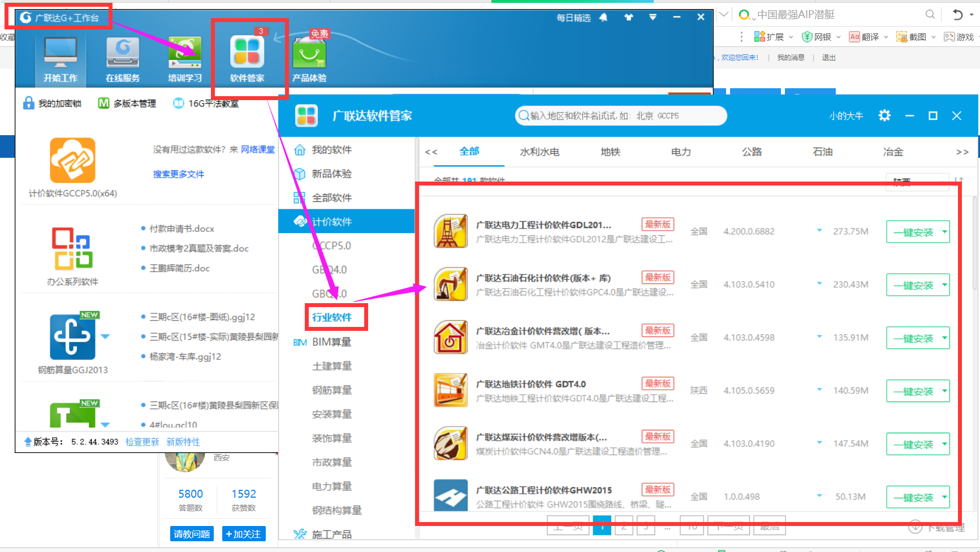Click the search box in 广联达软件管家
This screenshot has width=980, height=552.
(621, 115)
